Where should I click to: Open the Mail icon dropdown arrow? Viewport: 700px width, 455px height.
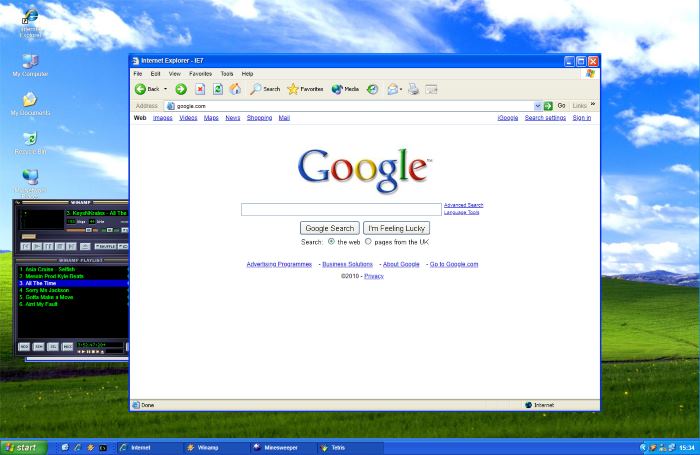point(402,89)
